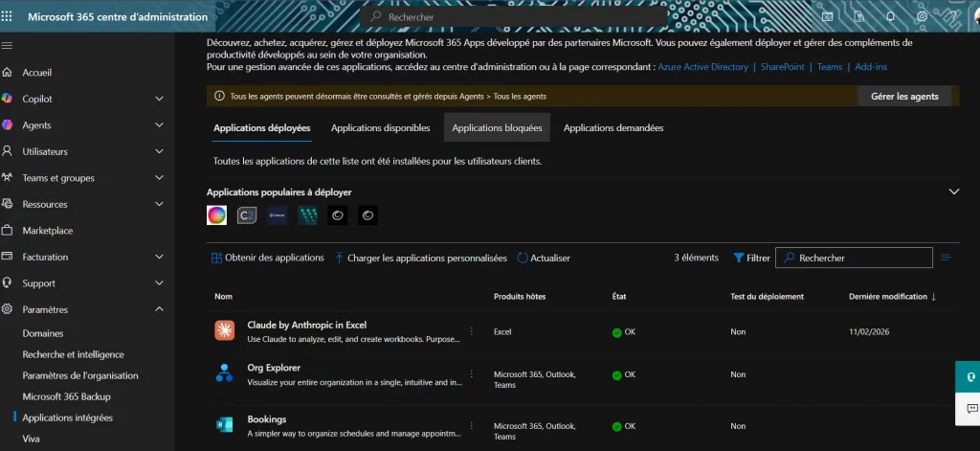Switch to Applications bloquées tab
The height and width of the screenshot is (451, 980).
point(497,127)
